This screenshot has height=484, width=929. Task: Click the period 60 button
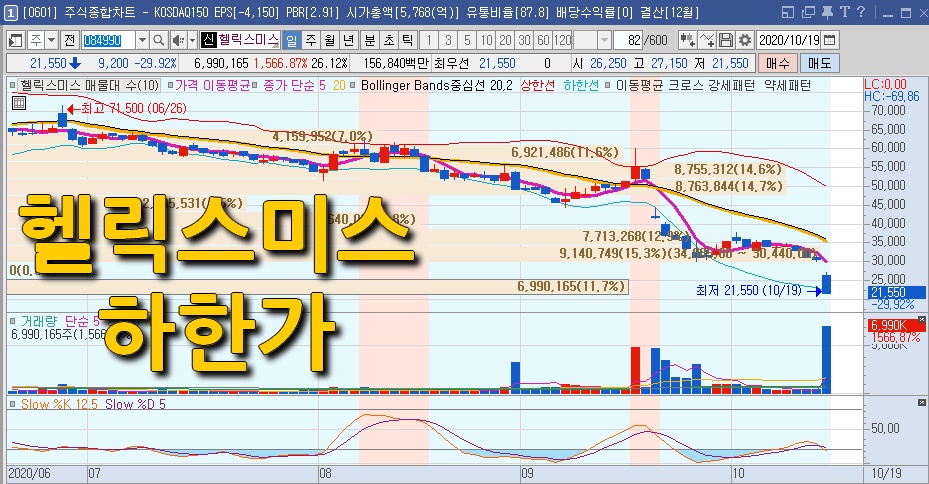[x=543, y=40]
